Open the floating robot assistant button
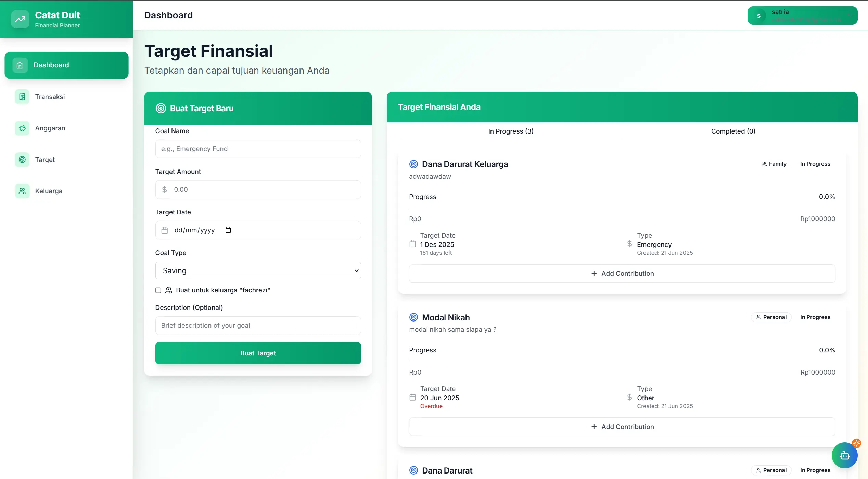 pos(844,455)
